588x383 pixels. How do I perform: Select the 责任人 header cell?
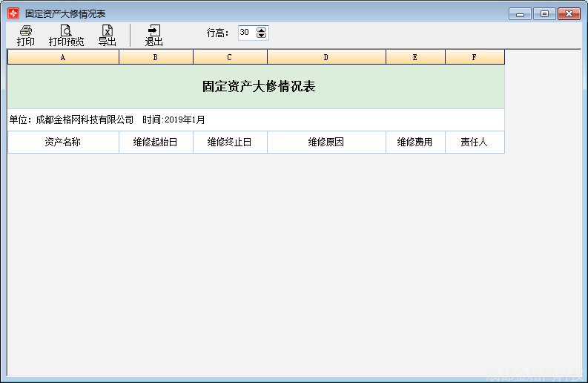pyautogui.click(x=475, y=142)
